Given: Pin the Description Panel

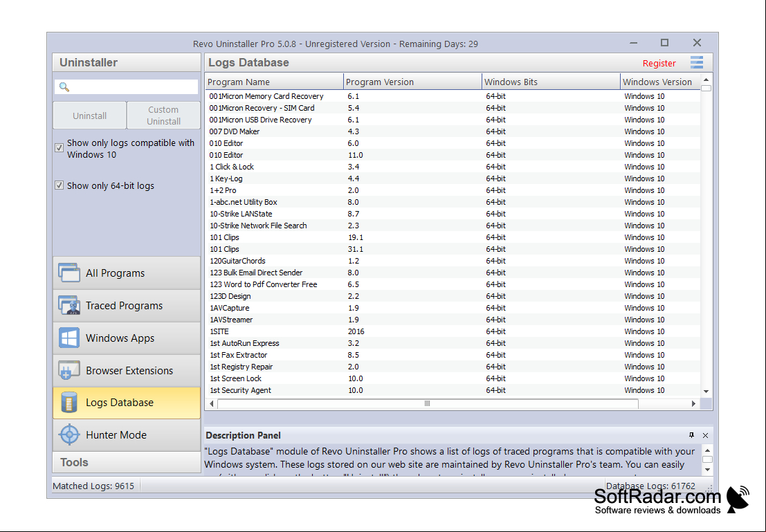Looking at the screenshot, I should pyautogui.click(x=691, y=434).
